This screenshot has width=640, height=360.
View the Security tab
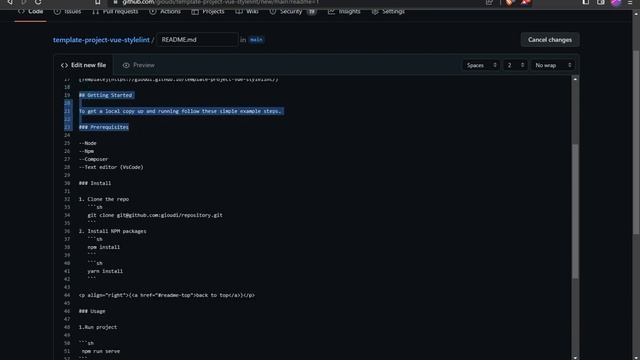292,11
